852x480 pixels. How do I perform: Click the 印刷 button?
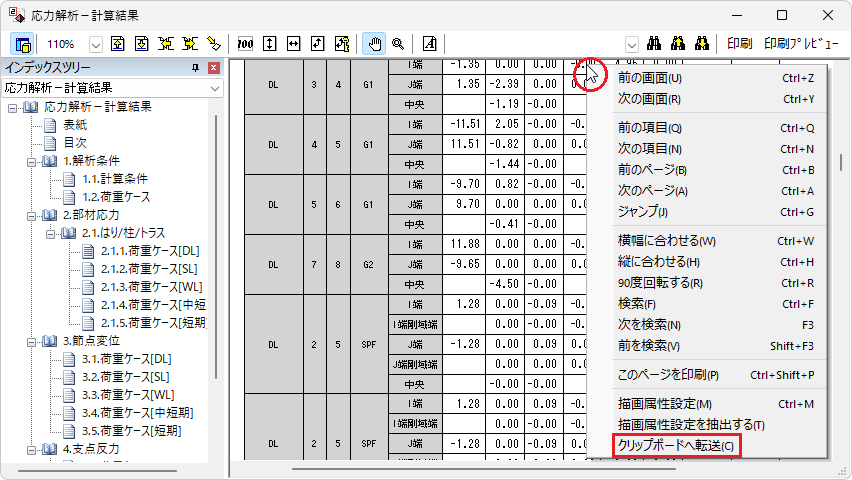739,44
